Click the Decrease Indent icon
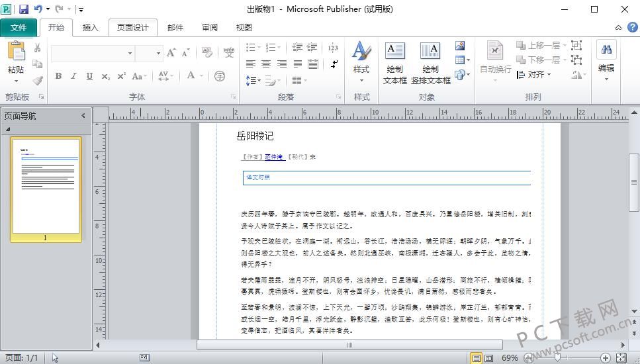 tap(297, 48)
